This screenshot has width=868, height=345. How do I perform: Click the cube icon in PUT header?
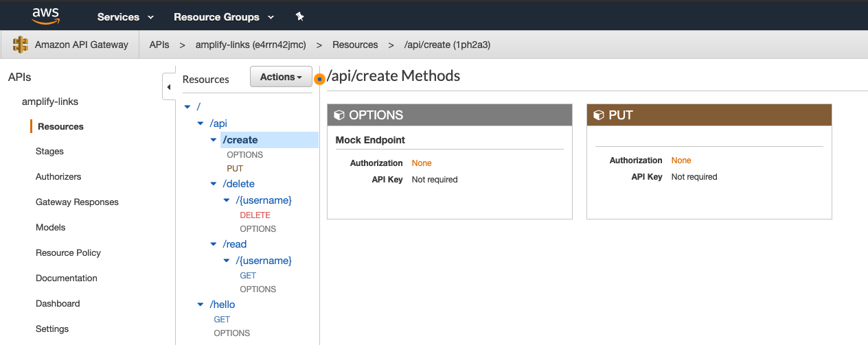[599, 115]
